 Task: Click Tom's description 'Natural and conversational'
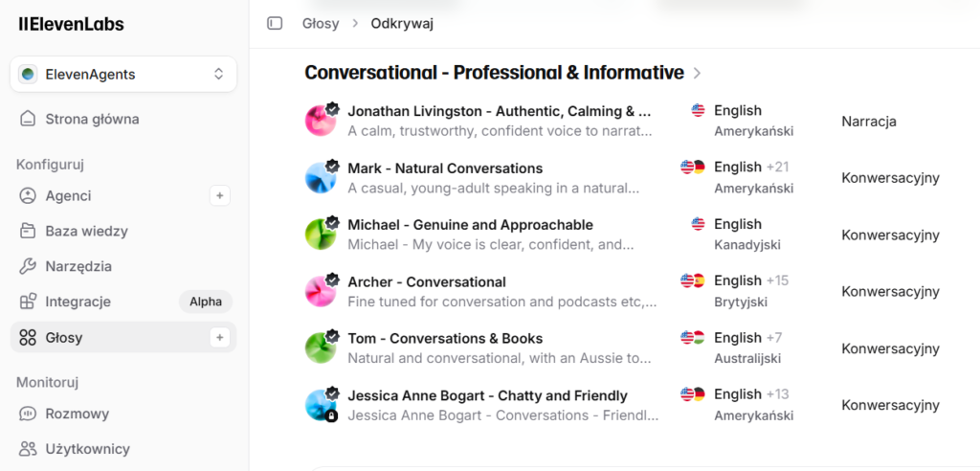(x=501, y=359)
